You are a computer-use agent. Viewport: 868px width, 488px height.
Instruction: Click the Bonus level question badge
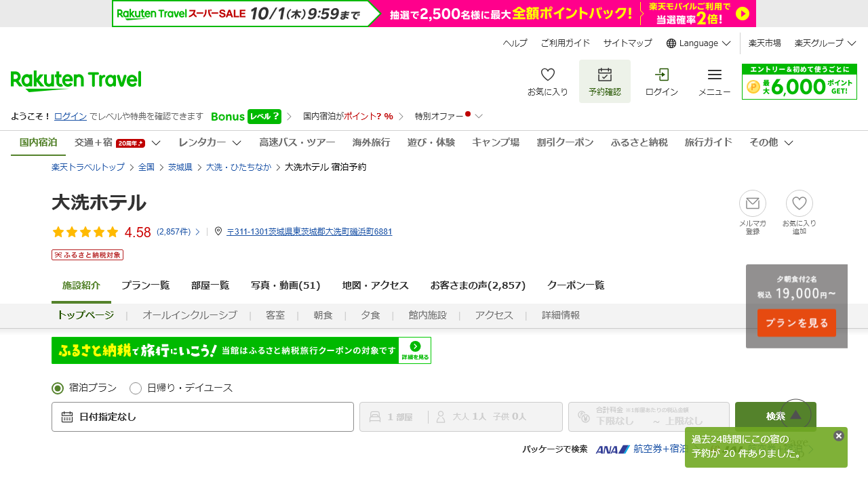click(x=264, y=117)
